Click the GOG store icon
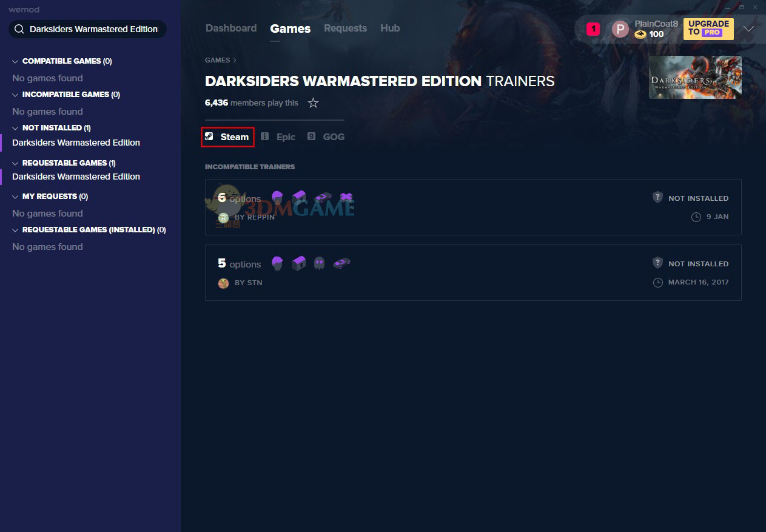This screenshot has height=532, width=766. [311, 136]
